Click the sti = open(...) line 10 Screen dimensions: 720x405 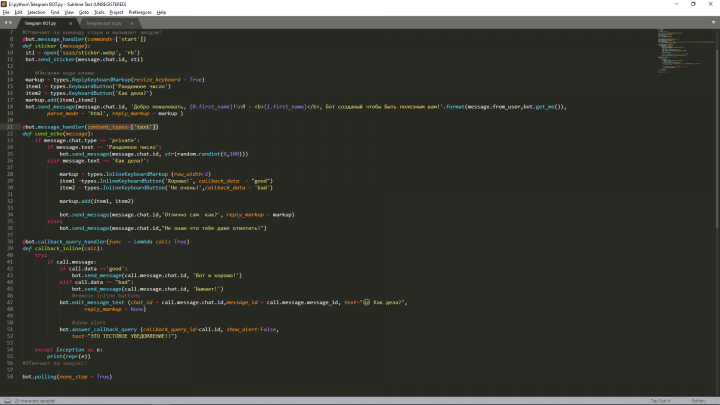(x=83, y=53)
